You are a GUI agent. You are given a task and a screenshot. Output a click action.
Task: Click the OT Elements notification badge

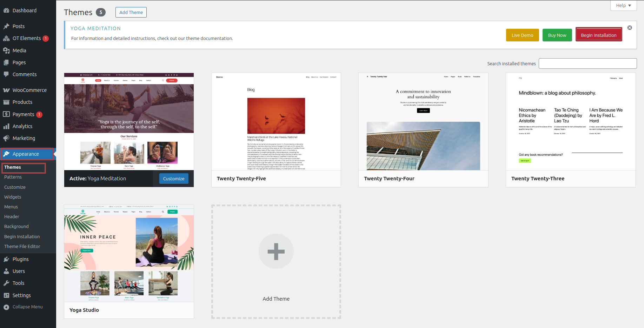(46, 39)
